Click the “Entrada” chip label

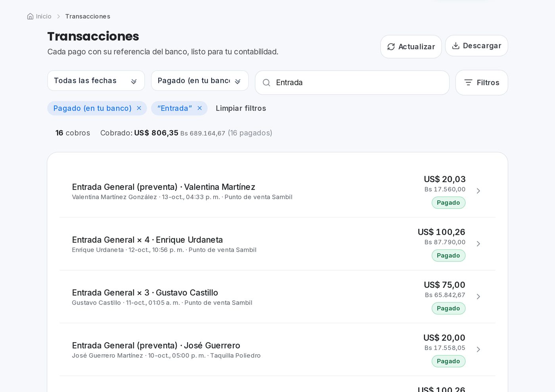point(174,108)
